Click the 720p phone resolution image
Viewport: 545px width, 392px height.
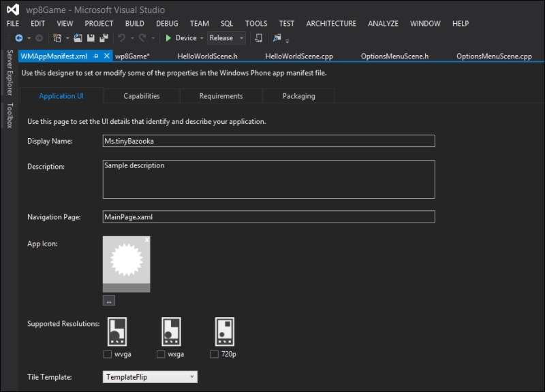pyautogui.click(x=225, y=331)
